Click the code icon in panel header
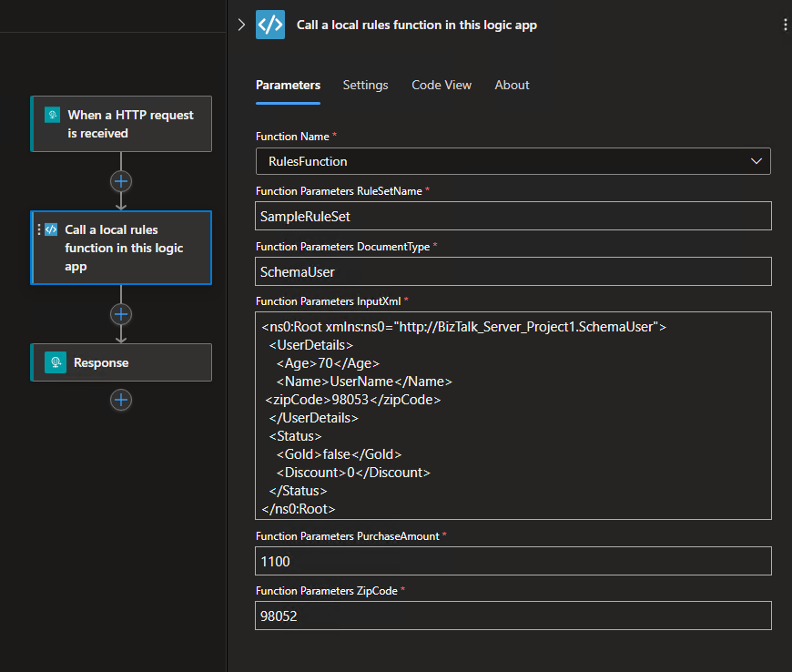Image resolution: width=792 pixels, height=672 pixels. pyautogui.click(x=270, y=25)
